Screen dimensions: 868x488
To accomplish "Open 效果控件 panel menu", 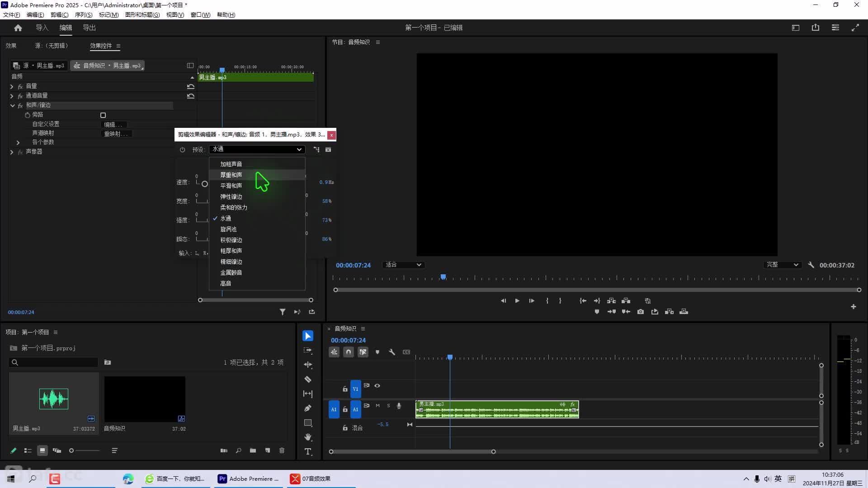I will pos(118,46).
